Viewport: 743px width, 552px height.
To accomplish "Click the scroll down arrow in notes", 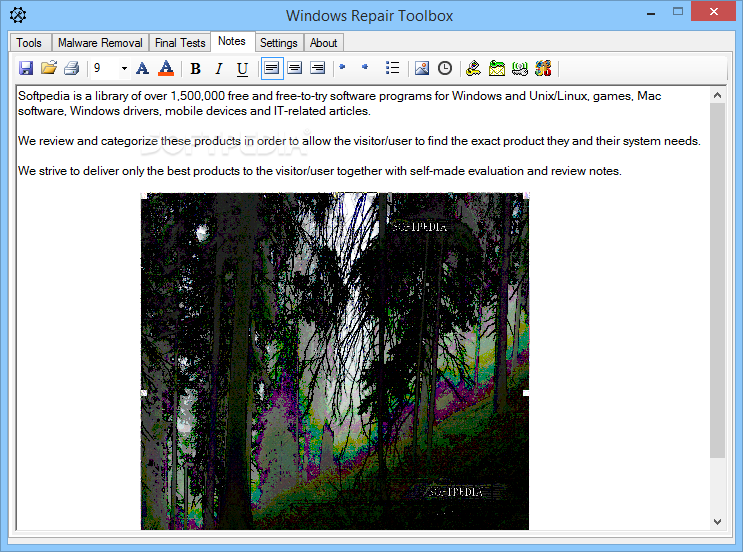I will 717,522.
